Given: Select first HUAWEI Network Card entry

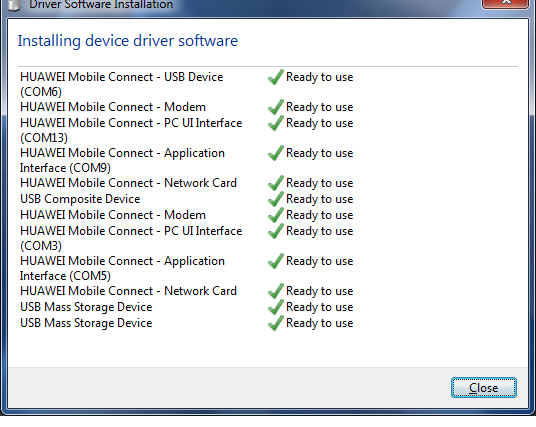Looking at the screenshot, I should pyautogui.click(x=128, y=183).
